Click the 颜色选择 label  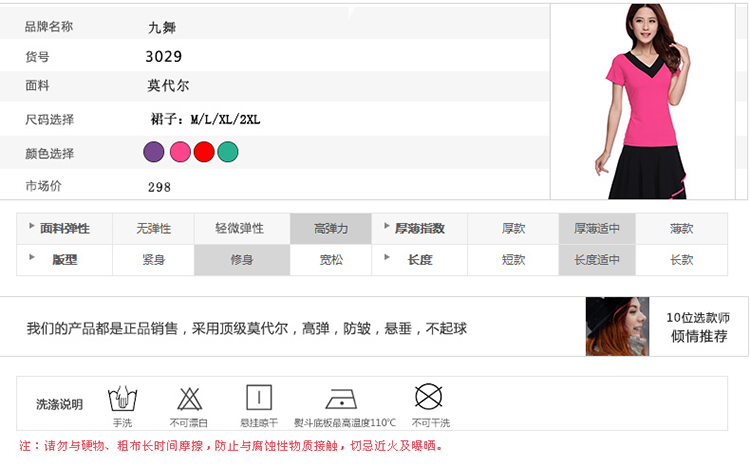click(50, 154)
